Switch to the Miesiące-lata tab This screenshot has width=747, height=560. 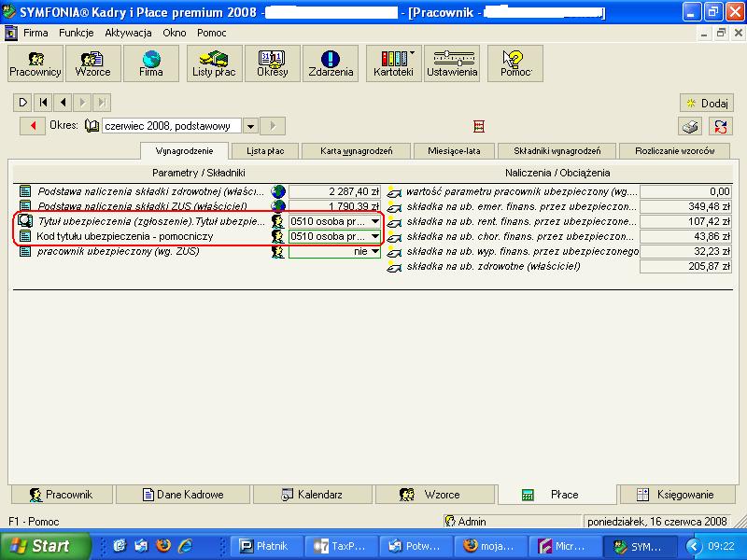(x=454, y=151)
